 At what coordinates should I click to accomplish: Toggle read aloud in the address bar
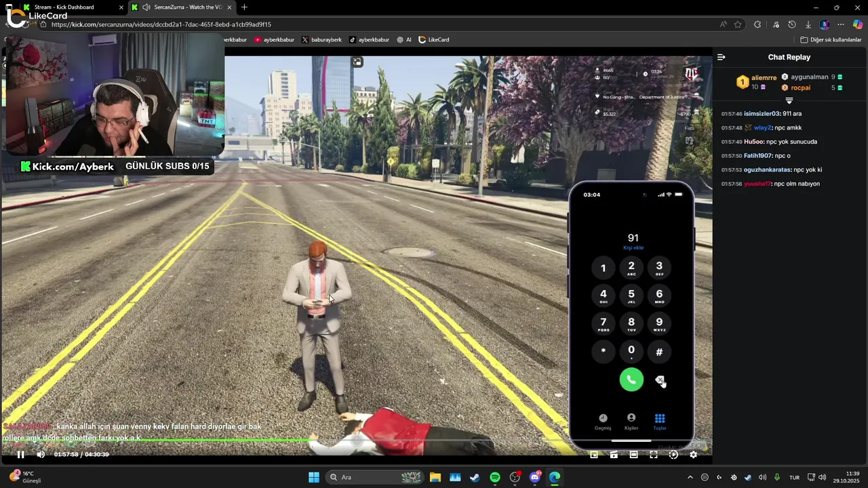tap(724, 24)
